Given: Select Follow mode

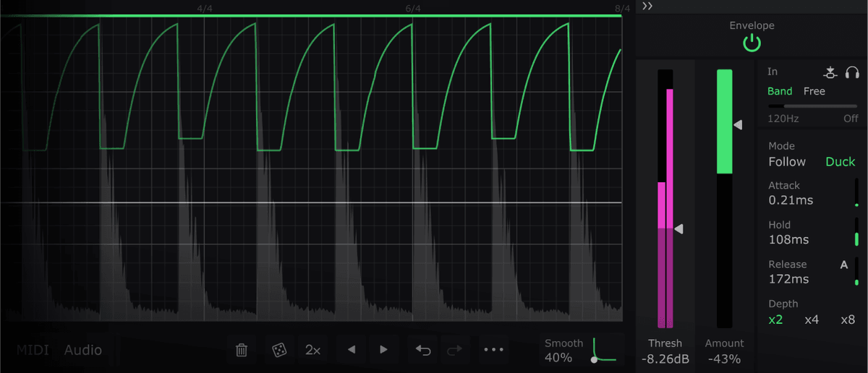Looking at the screenshot, I should 787,162.
